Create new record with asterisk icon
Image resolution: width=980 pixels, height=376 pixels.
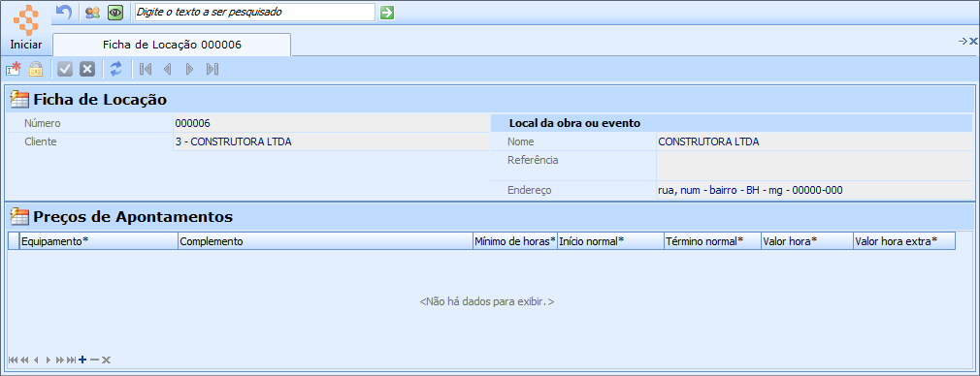(14, 69)
